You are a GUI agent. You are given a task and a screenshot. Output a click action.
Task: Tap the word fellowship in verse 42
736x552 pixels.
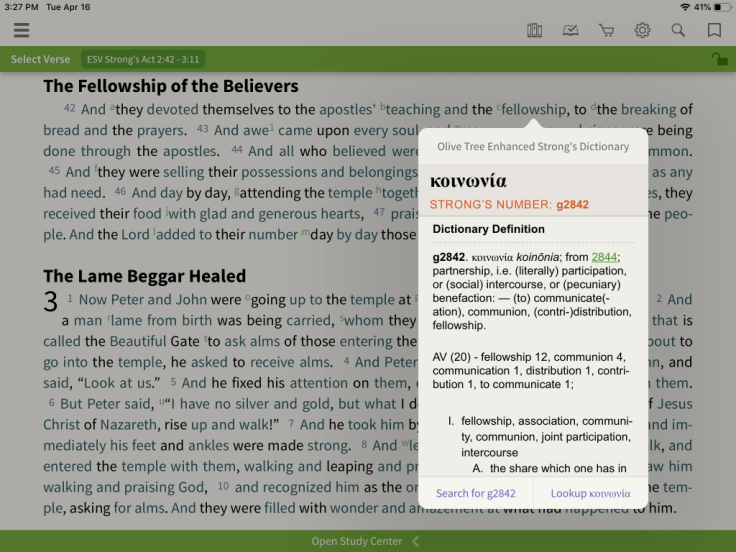(533, 109)
